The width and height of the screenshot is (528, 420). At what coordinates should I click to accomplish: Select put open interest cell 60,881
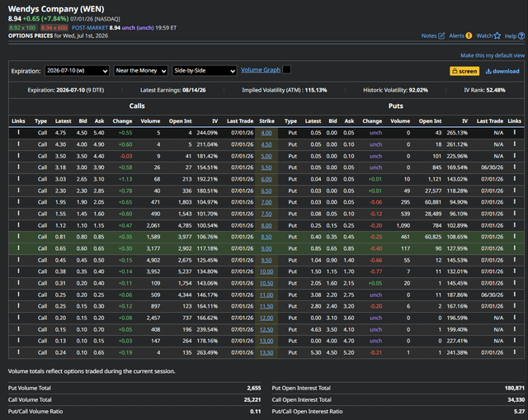(433, 202)
